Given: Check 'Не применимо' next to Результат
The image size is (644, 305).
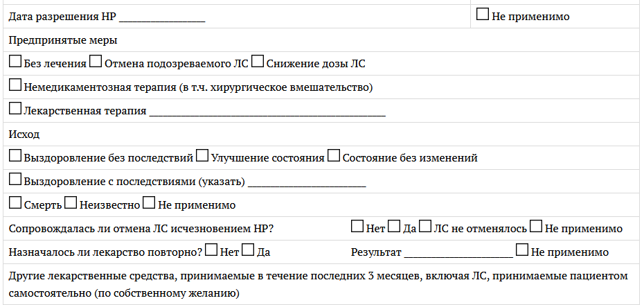Looking at the screenshot, I should coord(522,250).
